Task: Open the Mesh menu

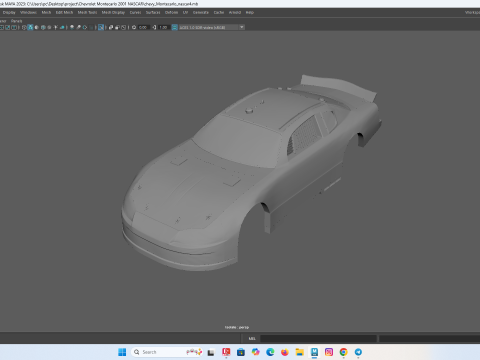Action: point(46,12)
